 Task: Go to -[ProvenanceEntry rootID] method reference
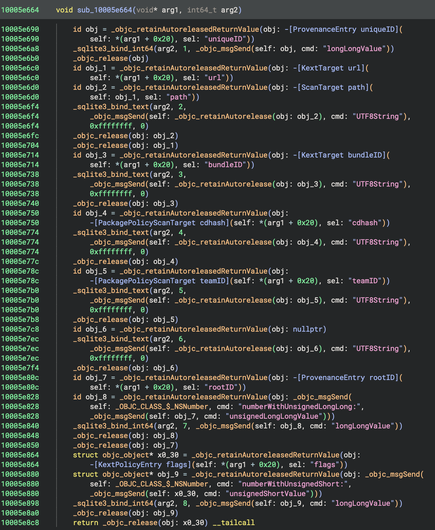346,378
